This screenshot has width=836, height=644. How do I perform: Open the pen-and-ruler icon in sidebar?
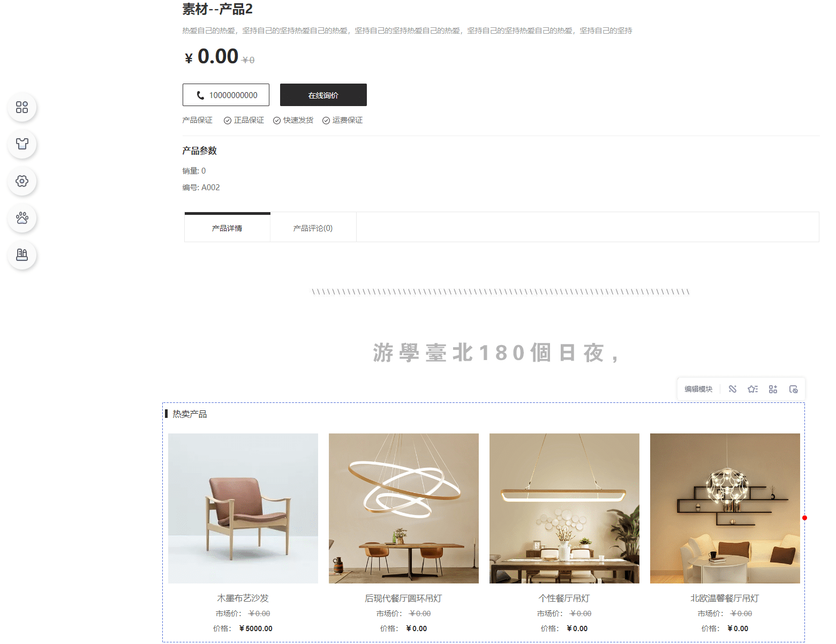click(x=22, y=254)
